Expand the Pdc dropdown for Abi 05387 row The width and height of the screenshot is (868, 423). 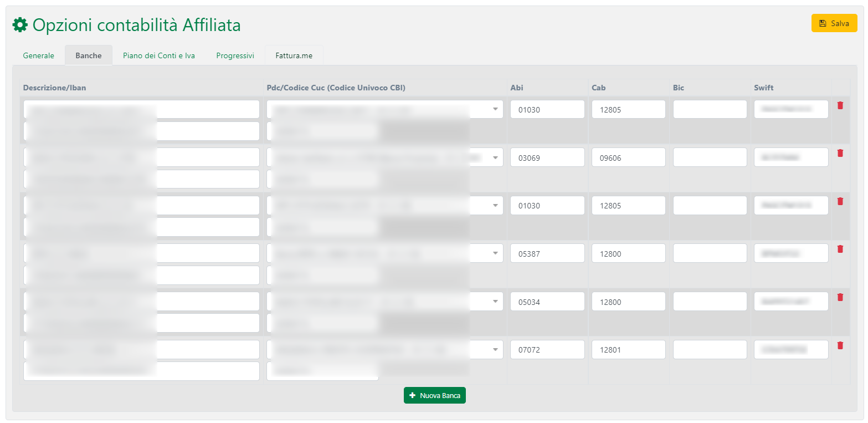tap(495, 253)
